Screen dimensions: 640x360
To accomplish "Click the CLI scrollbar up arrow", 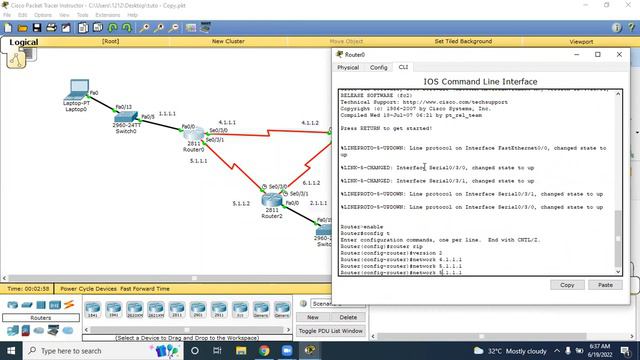I will (x=618, y=94).
